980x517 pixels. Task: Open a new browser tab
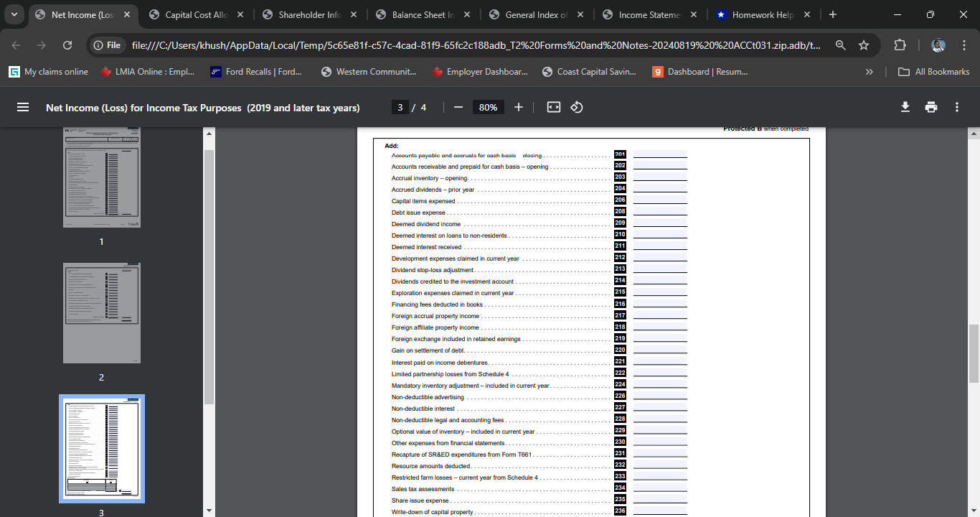point(832,14)
